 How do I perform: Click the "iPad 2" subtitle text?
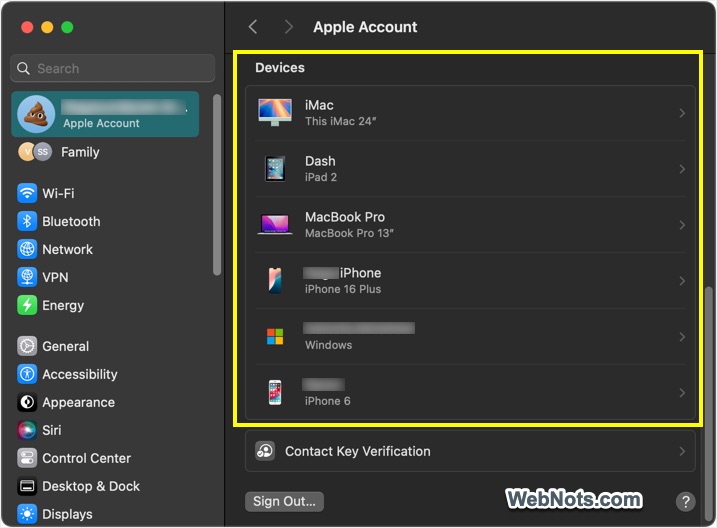pos(321,177)
